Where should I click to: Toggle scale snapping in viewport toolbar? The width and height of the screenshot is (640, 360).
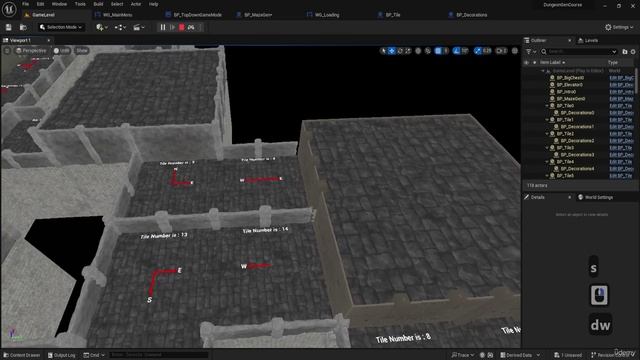478,51
